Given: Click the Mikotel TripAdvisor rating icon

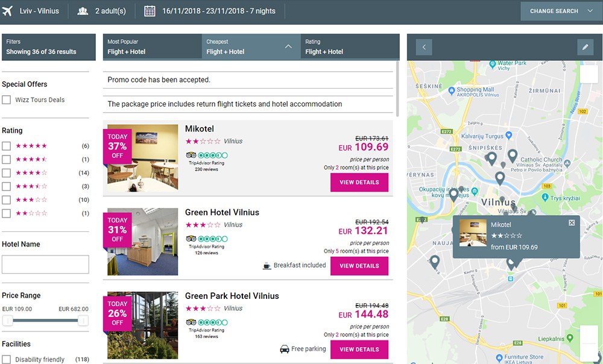Looking at the screenshot, I should coord(191,155).
